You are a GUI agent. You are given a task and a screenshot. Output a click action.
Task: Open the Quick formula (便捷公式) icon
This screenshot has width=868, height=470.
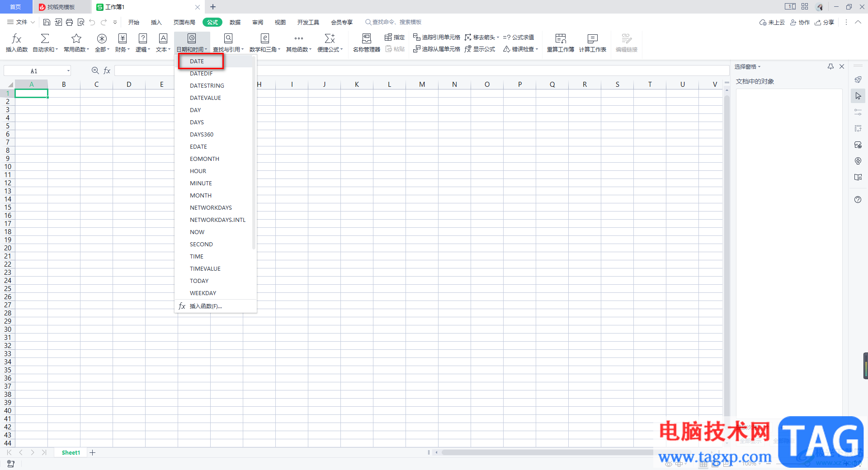tap(330, 39)
